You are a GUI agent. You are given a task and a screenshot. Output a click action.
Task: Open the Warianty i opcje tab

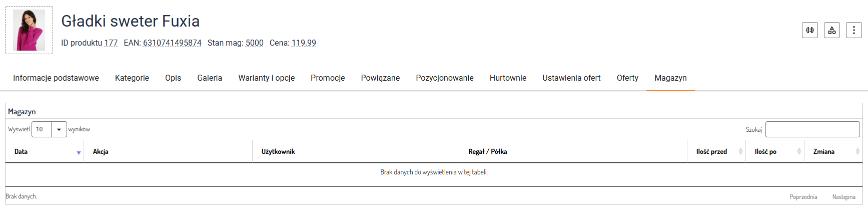pyautogui.click(x=266, y=78)
